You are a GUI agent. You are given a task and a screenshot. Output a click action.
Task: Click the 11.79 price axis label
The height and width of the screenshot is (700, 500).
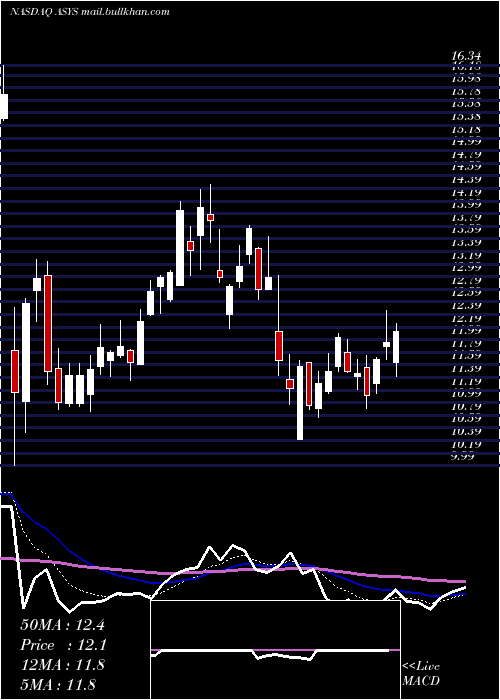click(466, 344)
